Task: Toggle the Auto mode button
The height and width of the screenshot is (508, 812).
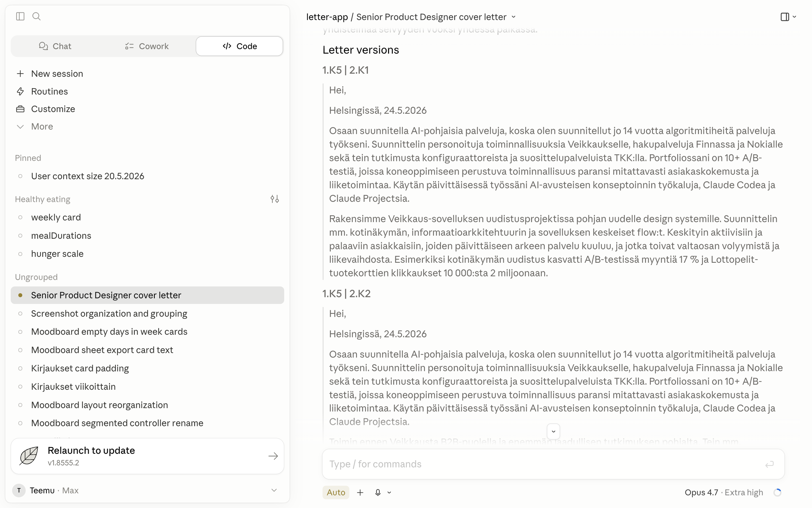Action: [x=336, y=492]
